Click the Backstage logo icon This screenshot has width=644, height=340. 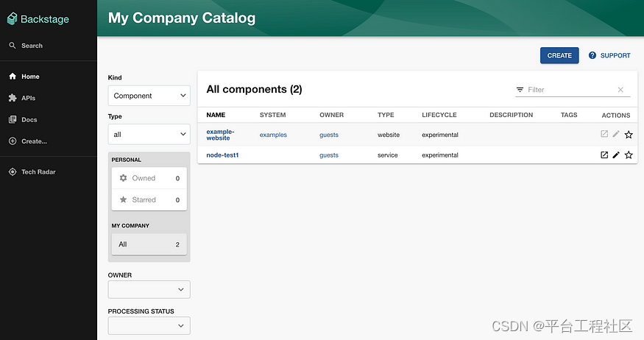(13, 19)
